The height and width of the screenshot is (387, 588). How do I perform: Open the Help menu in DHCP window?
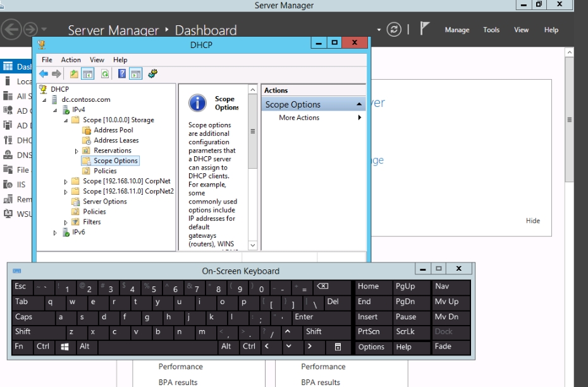[x=120, y=59]
